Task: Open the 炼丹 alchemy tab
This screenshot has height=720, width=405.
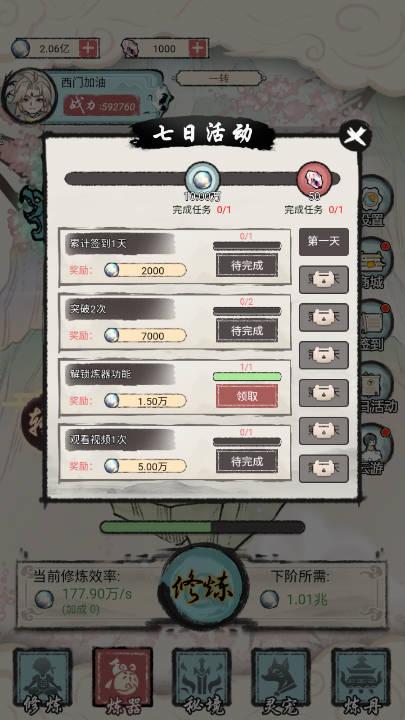Action: [x=361, y=678]
